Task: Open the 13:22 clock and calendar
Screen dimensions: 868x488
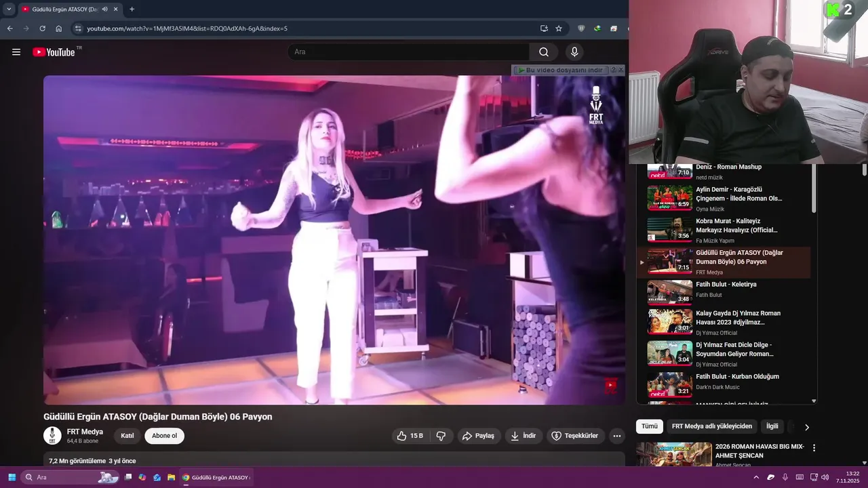Action: pyautogui.click(x=848, y=477)
